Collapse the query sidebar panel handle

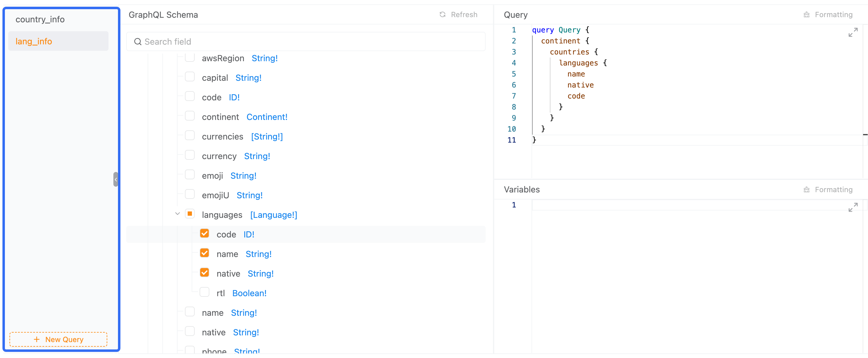click(x=116, y=180)
